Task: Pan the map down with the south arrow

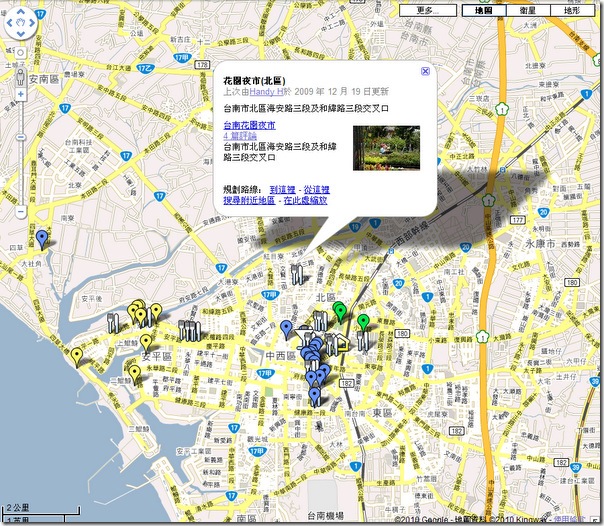Action: (x=21, y=34)
